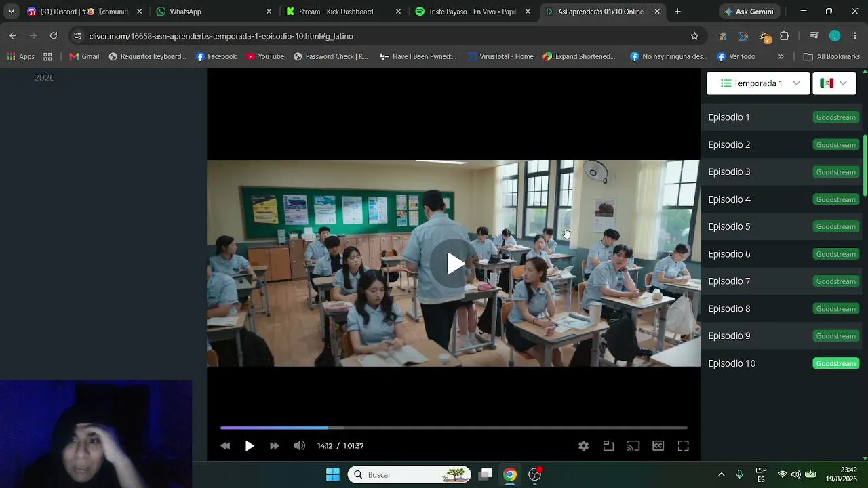Open the Password Check bookmark

click(x=330, y=57)
